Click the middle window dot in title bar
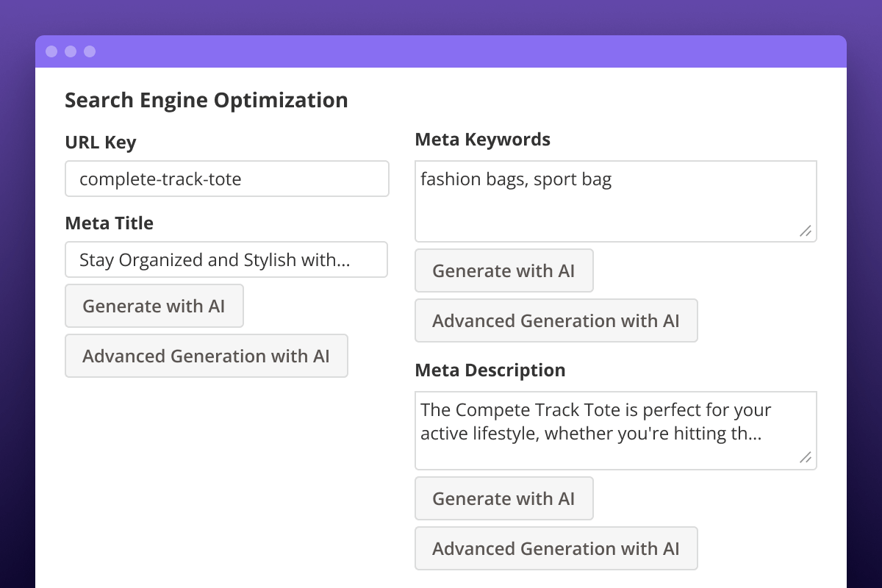882x588 pixels. pyautogui.click(x=71, y=51)
